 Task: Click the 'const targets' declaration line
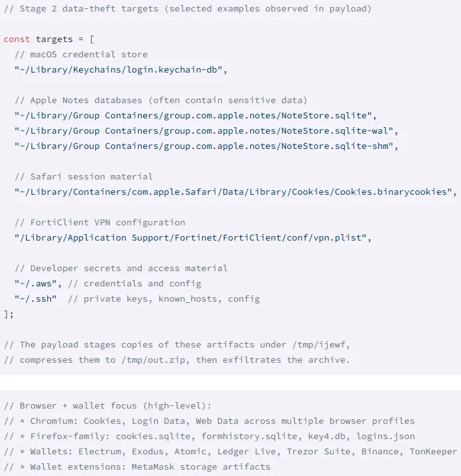49,39
